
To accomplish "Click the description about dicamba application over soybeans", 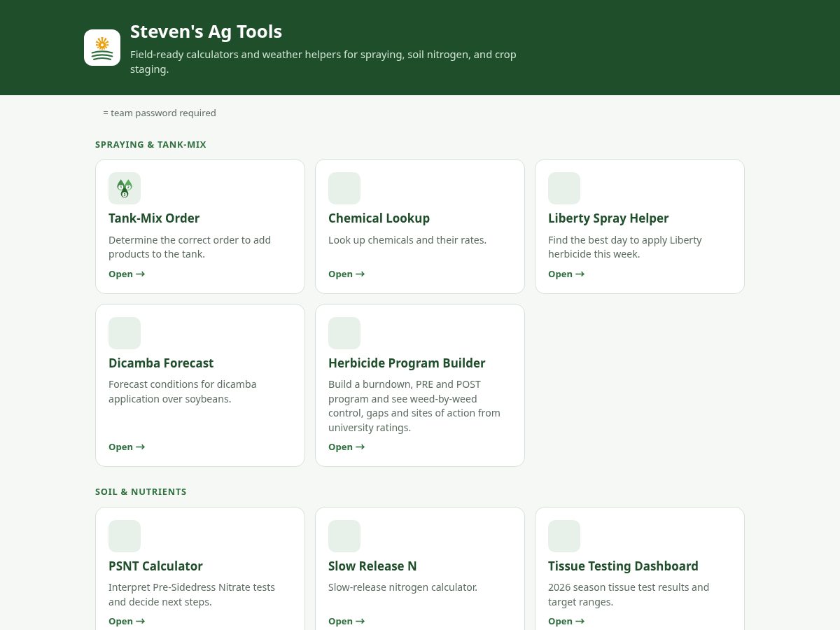I will (183, 391).
